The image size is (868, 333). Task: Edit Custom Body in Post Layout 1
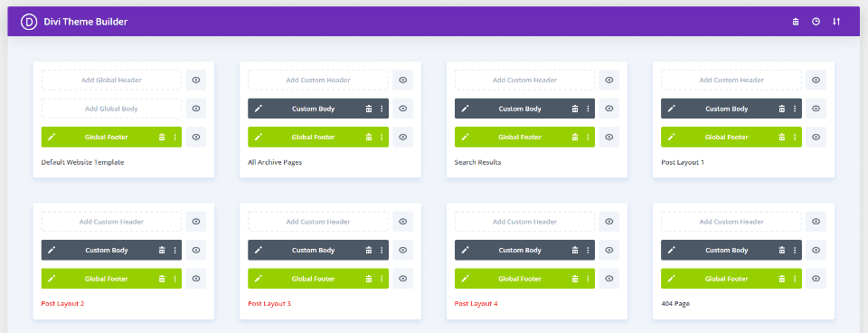(x=672, y=109)
